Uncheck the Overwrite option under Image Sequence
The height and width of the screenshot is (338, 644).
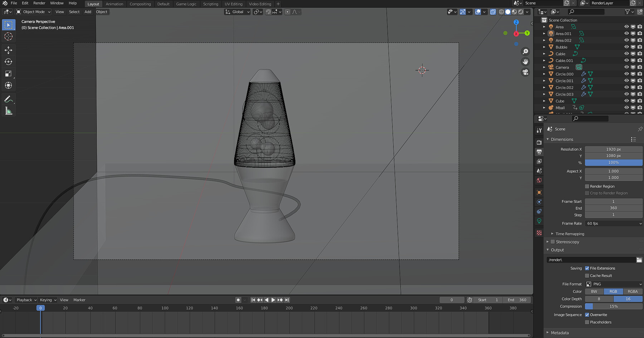coord(587,315)
